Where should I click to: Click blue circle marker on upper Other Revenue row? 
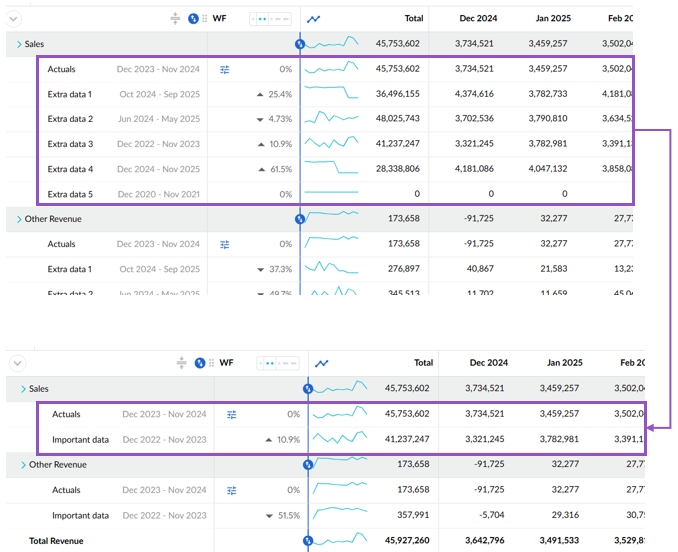pos(300,219)
